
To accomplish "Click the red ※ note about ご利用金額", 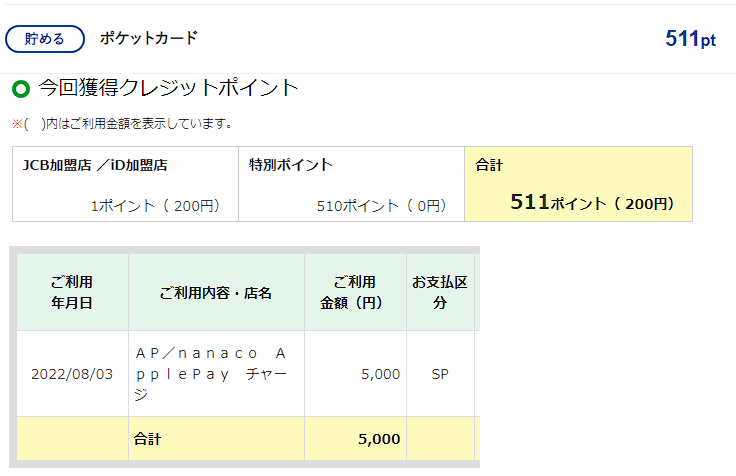I will 123,124.
